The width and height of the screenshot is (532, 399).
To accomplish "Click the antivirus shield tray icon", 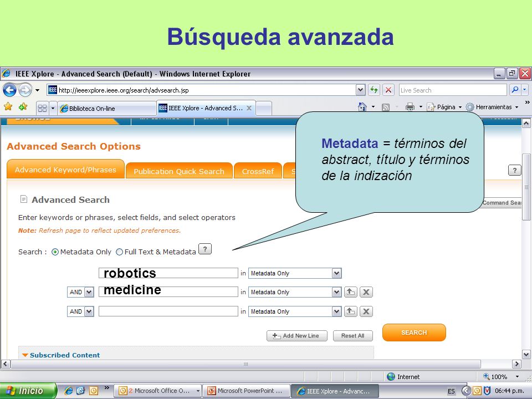I will pyautogui.click(x=487, y=391).
